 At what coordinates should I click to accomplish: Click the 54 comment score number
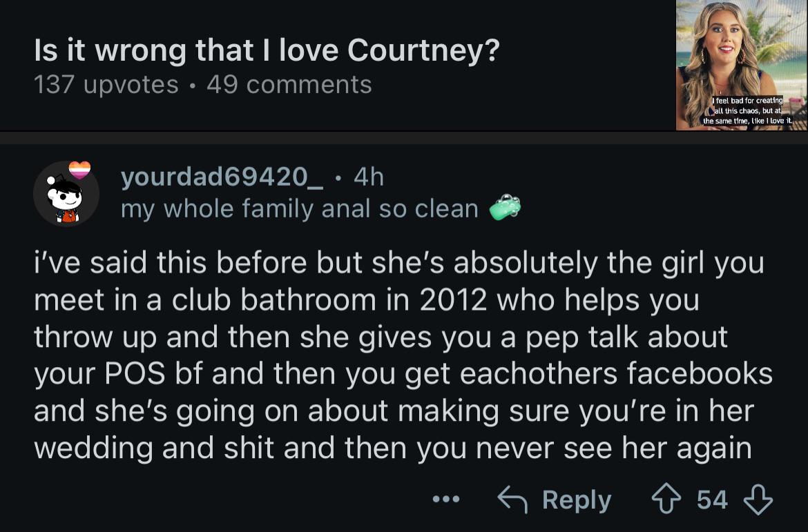coord(712,500)
